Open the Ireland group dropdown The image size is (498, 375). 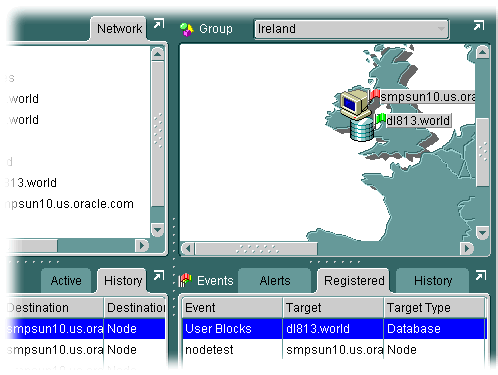click(x=351, y=29)
